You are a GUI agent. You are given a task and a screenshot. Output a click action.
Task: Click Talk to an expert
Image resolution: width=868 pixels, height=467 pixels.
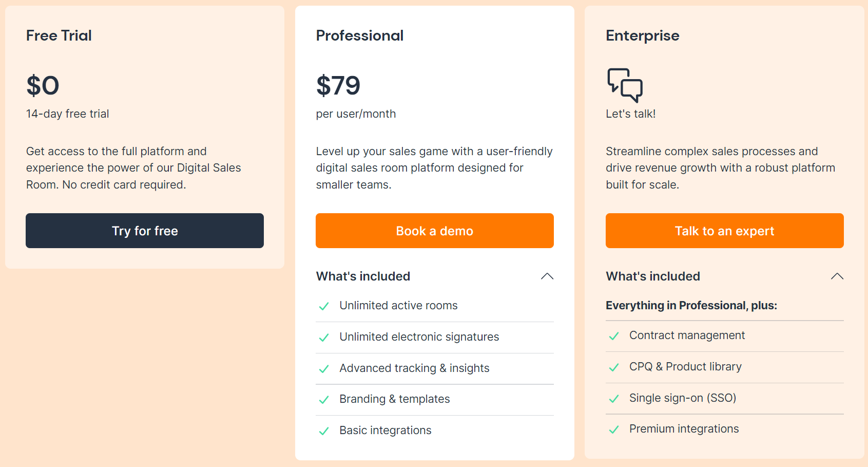[x=724, y=231]
